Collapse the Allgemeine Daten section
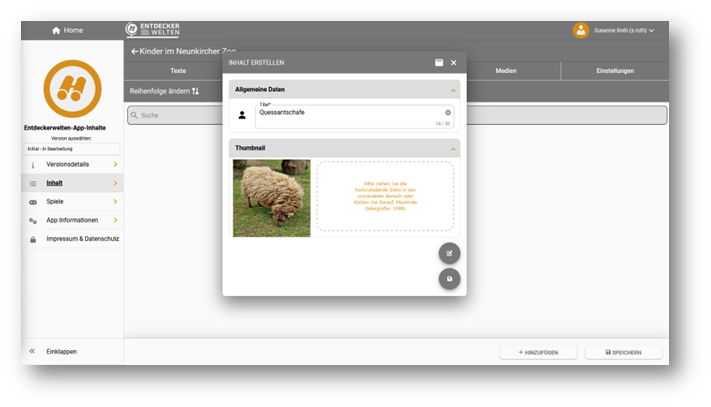Viewport: 711px width, 407px height. coord(452,90)
